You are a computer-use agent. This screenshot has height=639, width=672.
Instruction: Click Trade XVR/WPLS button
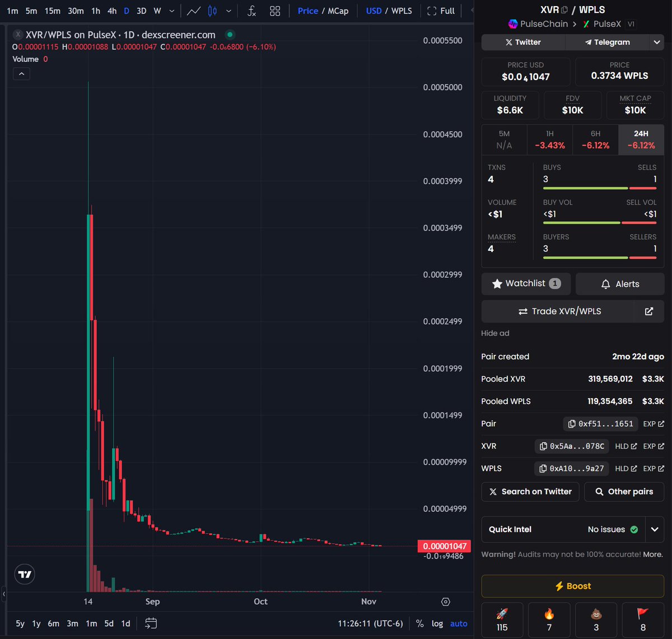coord(558,311)
